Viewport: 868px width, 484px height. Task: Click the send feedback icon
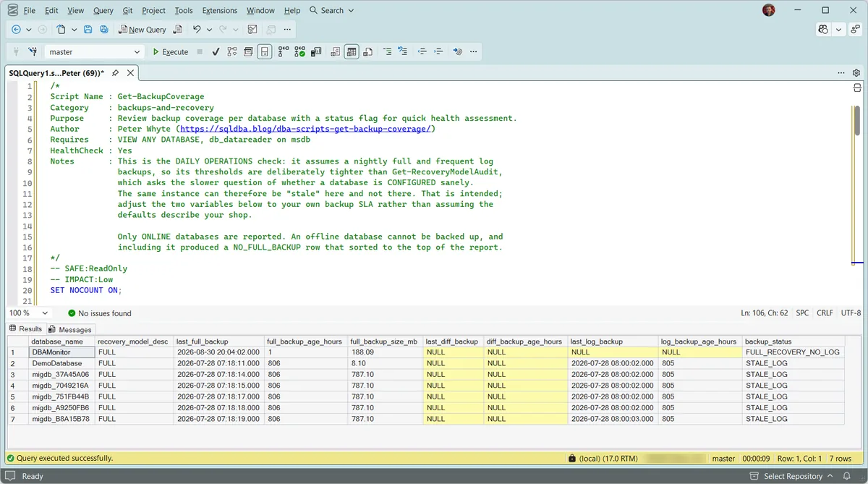coord(856,30)
